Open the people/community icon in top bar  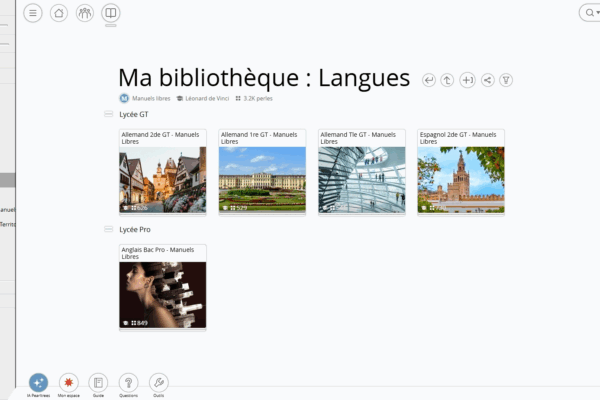[x=85, y=13]
